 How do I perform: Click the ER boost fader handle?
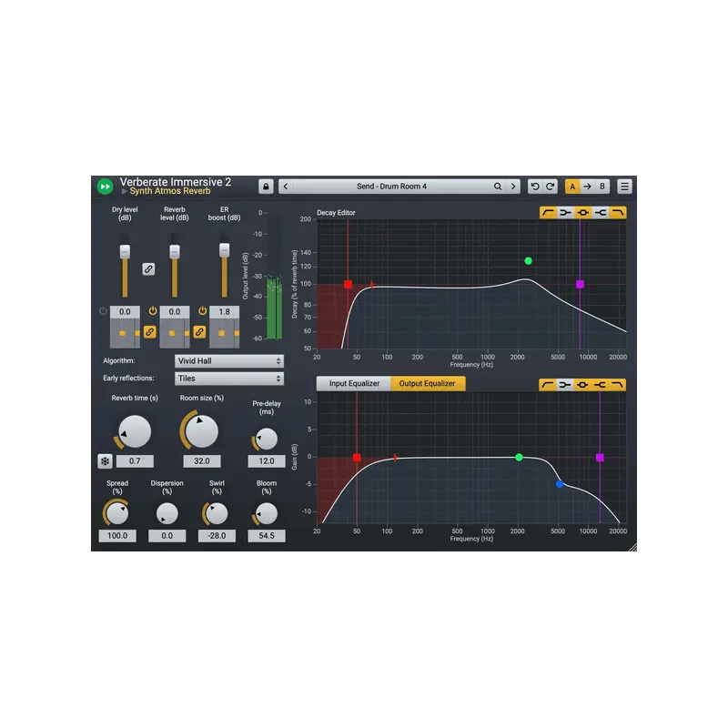tap(224, 249)
